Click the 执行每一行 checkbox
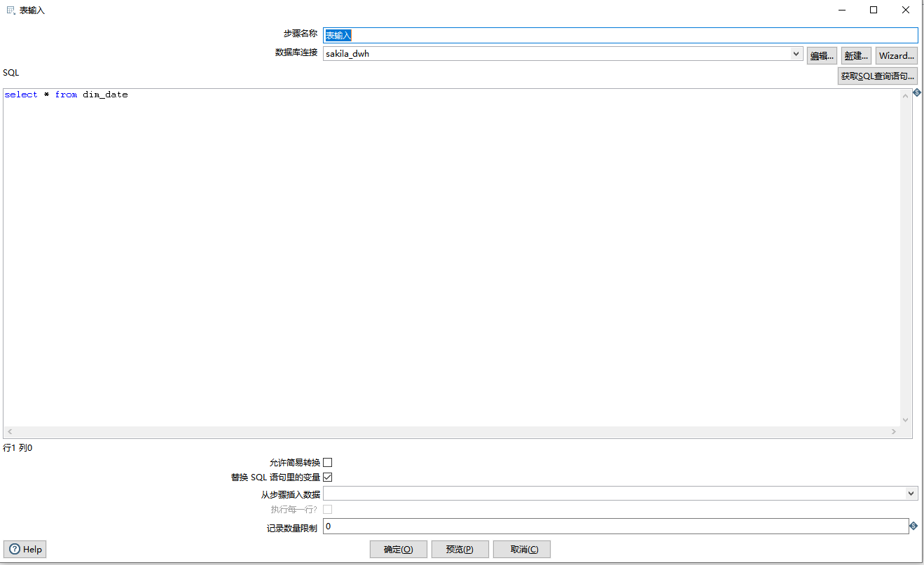Viewport: 924px width, 565px height. [x=327, y=509]
